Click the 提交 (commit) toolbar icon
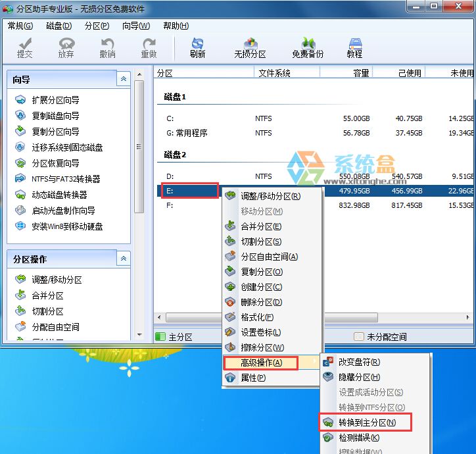This screenshot has height=454, width=476. click(24, 48)
